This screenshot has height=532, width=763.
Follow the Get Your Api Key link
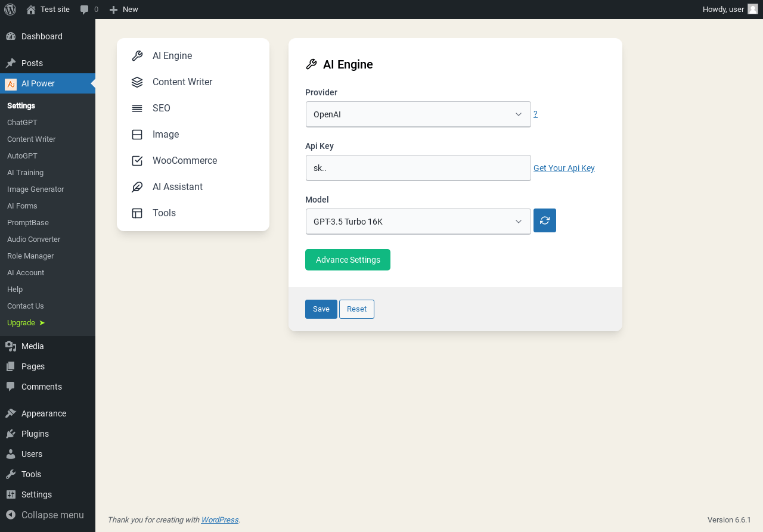click(x=564, y=168)
